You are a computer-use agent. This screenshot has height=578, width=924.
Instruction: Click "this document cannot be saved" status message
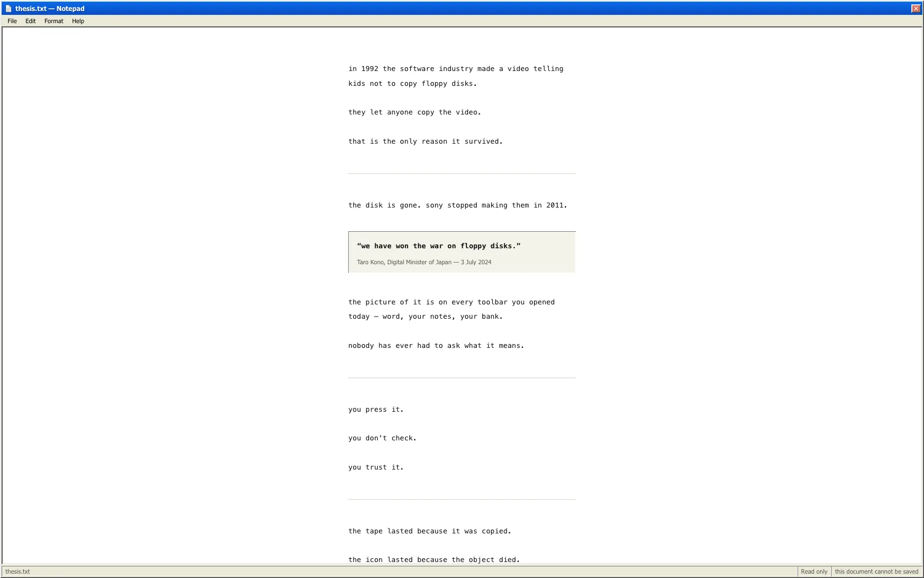(877, 571)
